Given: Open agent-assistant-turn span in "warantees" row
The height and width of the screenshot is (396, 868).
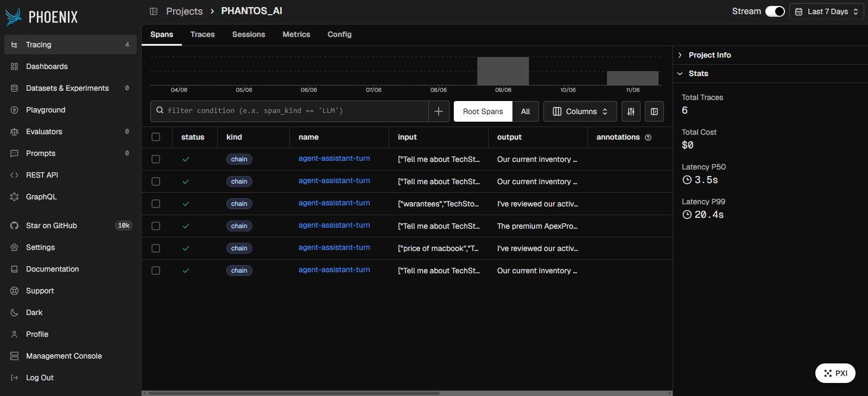Looking at the screenshot, I should pos(334,203).
